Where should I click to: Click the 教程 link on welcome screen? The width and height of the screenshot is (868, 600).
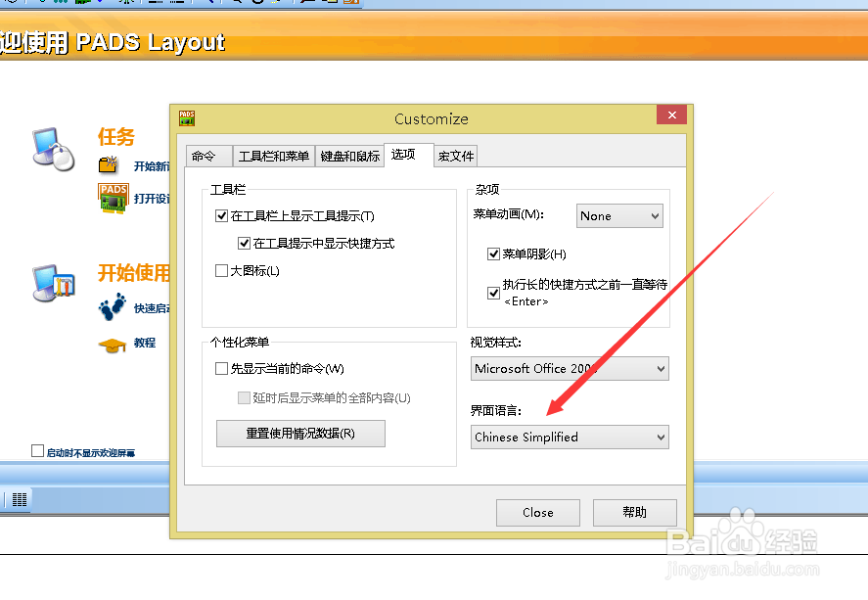tap(145, 344)
